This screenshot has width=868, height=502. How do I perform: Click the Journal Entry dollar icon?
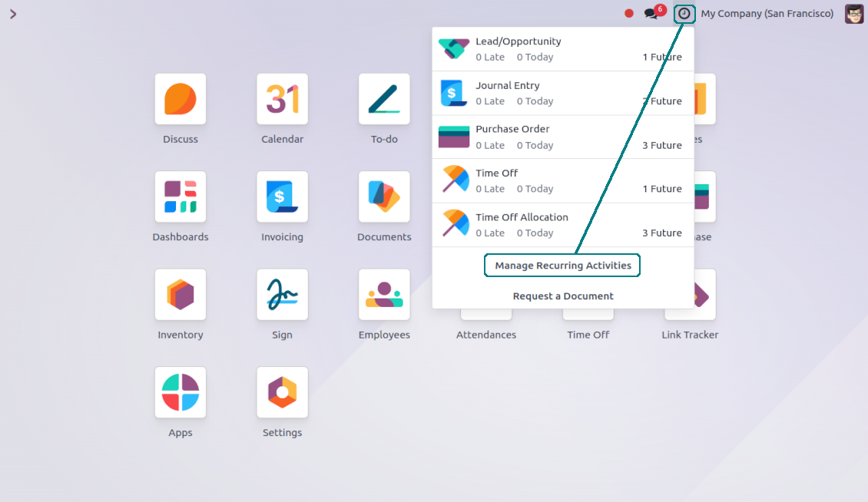pyautogui.click(x=454, y=93)
